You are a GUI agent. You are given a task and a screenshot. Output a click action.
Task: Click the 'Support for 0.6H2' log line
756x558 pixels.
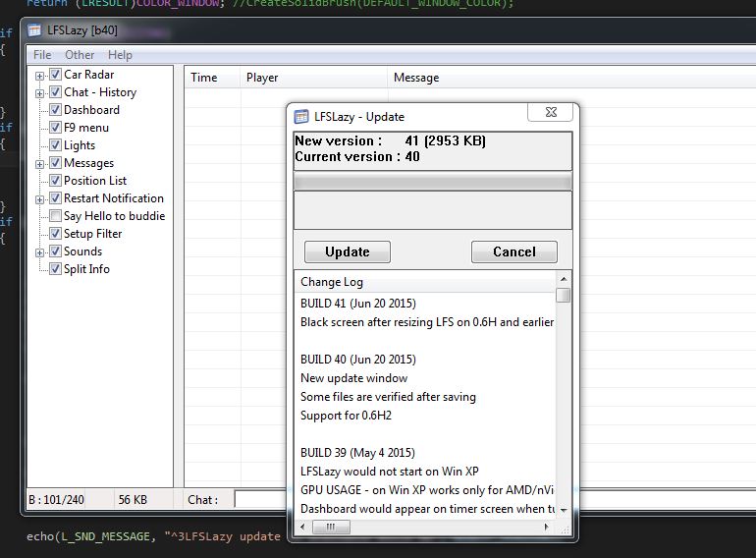point(346,416)
